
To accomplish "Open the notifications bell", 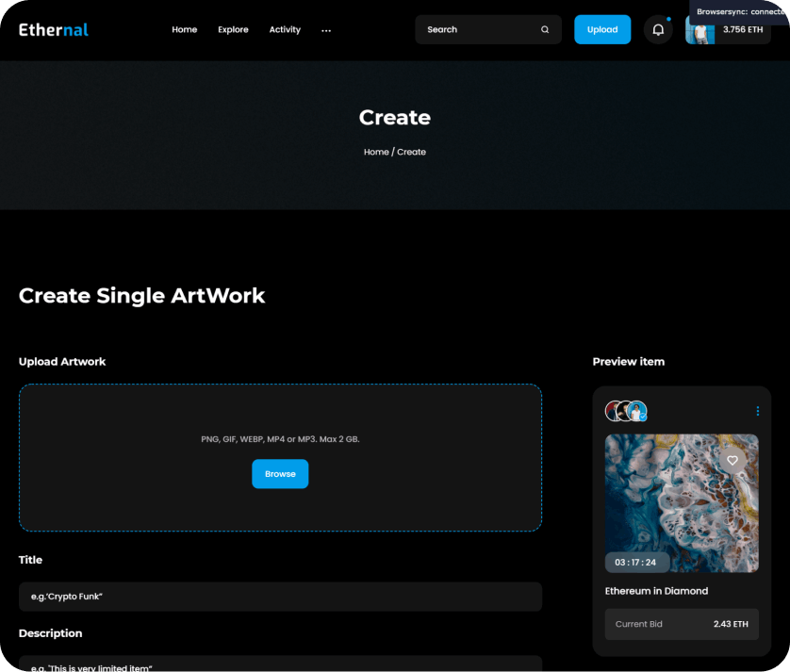I will [658, 30].
